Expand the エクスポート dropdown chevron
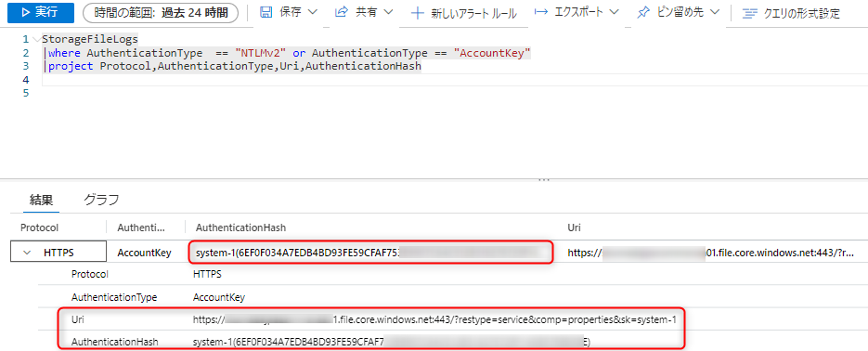This screenshot has height=351, width=868. pyautogui.click(x=615, y=12)
